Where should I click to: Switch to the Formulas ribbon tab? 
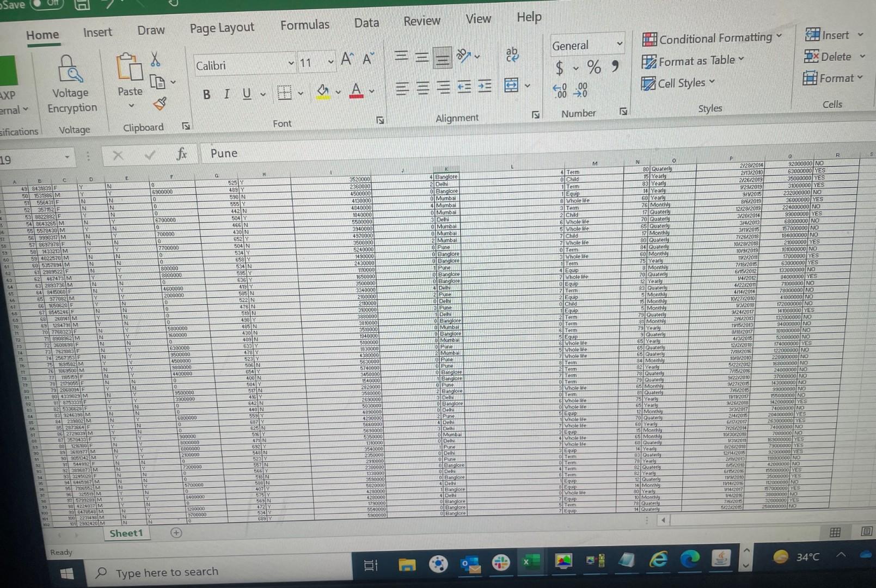[x=305, y=24]
